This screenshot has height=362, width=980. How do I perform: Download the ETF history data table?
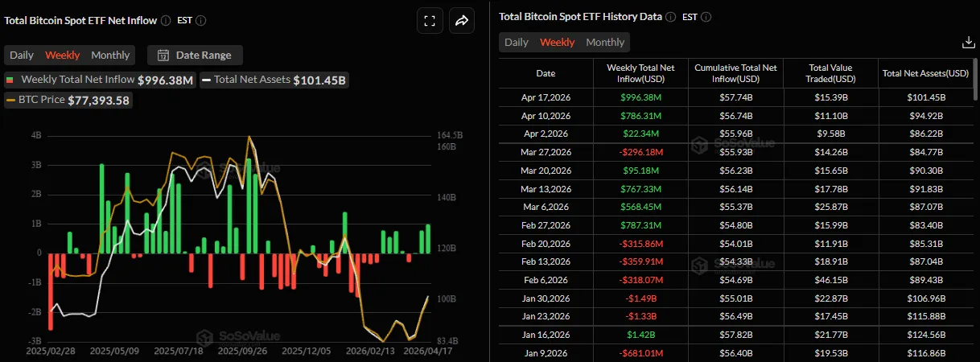(x=967, y=43)
